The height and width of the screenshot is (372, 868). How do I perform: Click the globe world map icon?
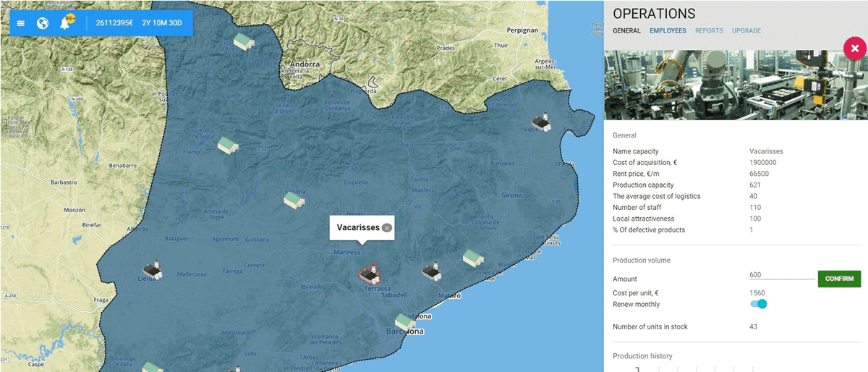43,23
